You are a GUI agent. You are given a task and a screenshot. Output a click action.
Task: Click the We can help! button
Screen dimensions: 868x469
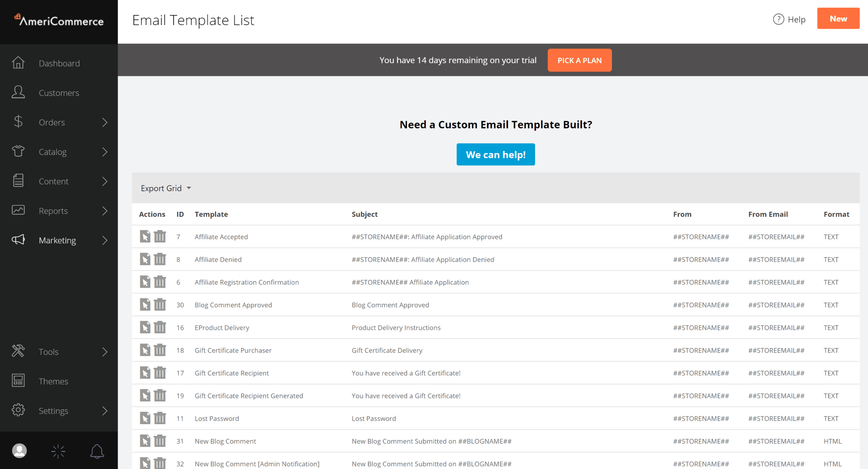pos(495,154)
